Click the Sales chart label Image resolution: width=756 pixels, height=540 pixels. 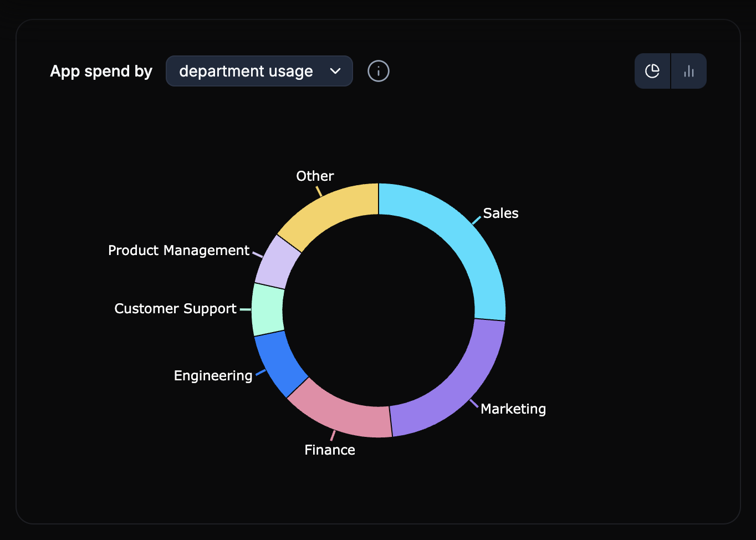500,213
